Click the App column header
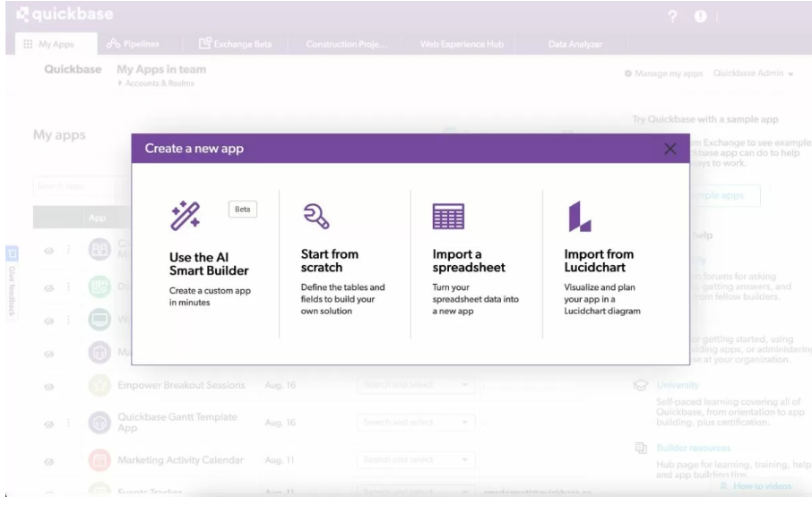The height and width of the screenshot is (505, 812). pyautogui.click(x=97, y=218)
